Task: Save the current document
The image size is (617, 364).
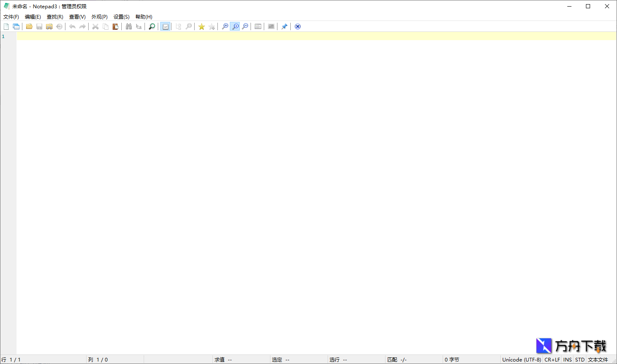Action: point(39,26)
